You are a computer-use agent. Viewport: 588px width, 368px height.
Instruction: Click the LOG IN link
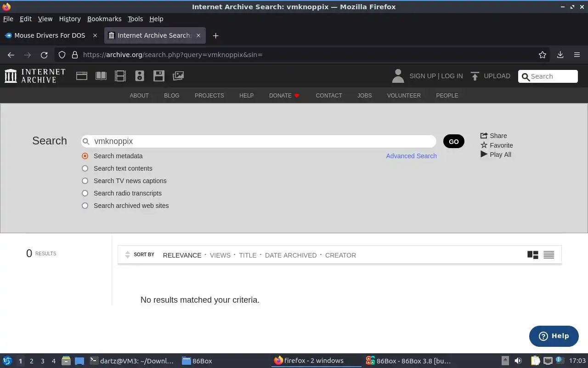pyautogui.click(x=452, y=76)
